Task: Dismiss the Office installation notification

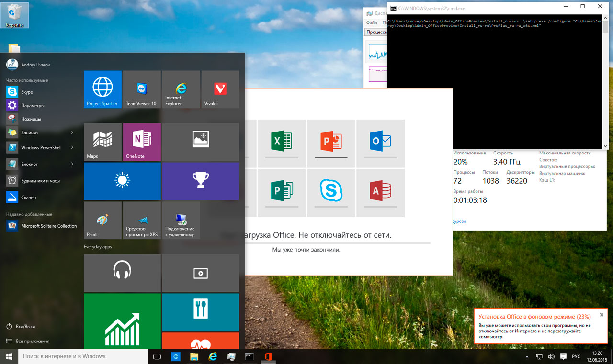Action: click(x=602, y=315)
